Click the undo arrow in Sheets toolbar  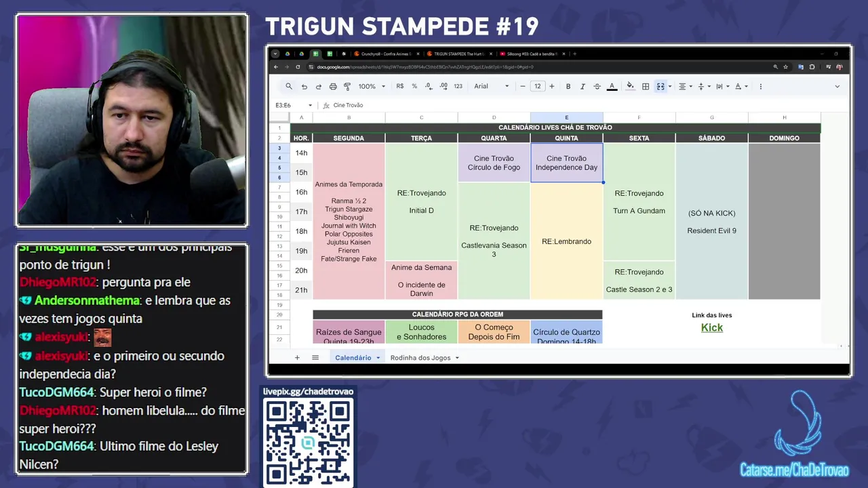(304, 87)
